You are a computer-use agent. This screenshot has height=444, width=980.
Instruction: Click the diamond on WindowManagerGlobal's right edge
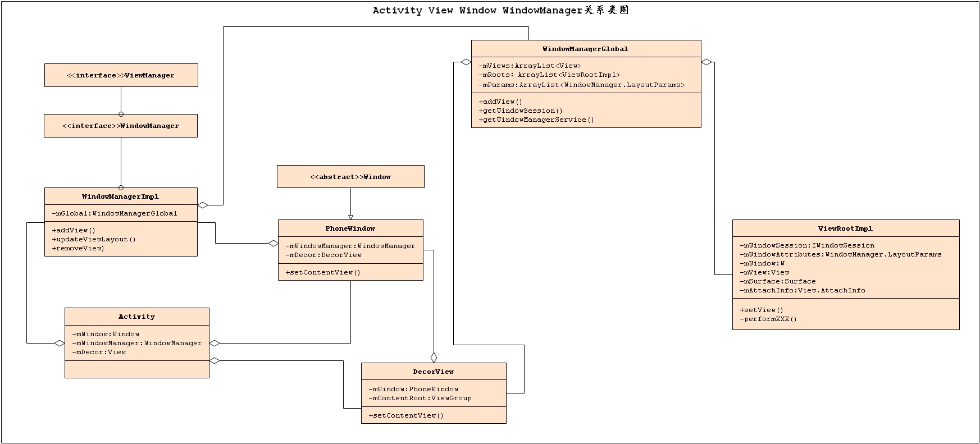click(706, 62)
